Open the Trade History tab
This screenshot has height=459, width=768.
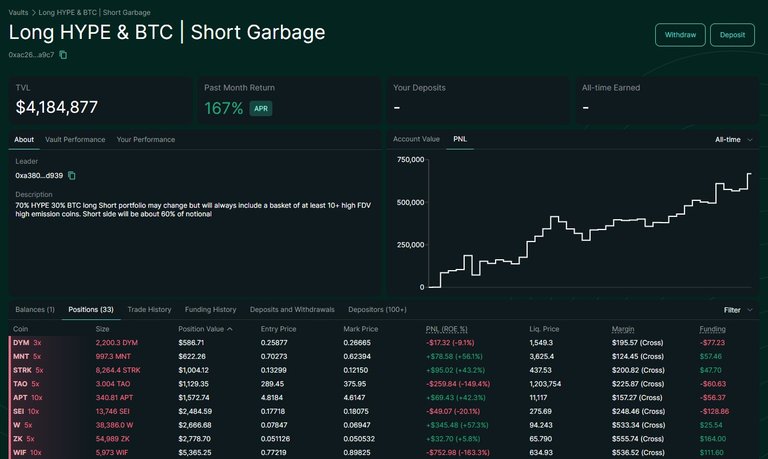(149, 310)
